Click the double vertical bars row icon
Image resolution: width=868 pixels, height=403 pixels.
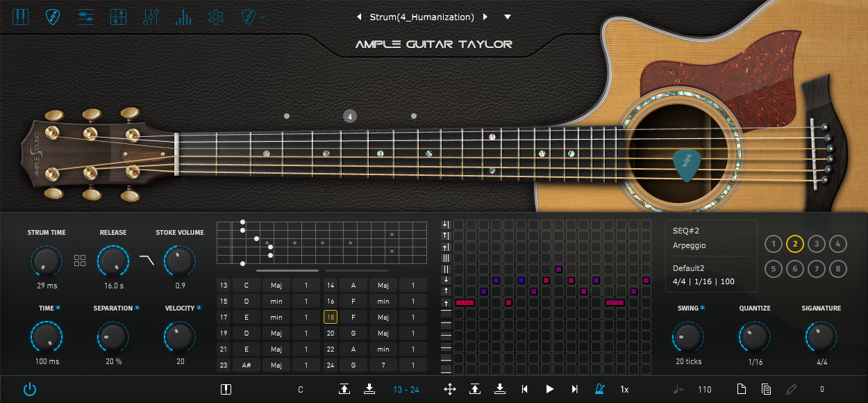446,269
